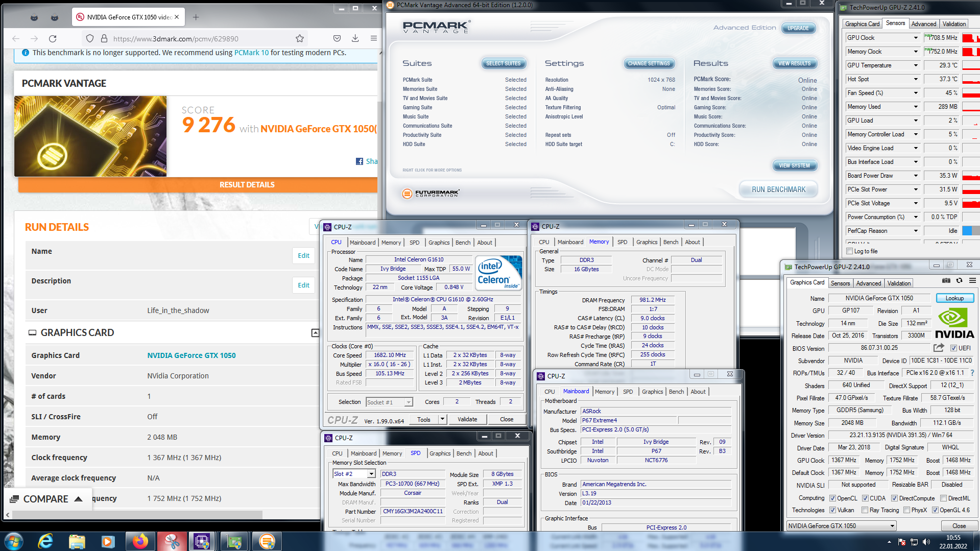Collapse the Graphics Card section on 3DMark page
Image resolution: width=980 pixels, height=551 pixels.
315,333
